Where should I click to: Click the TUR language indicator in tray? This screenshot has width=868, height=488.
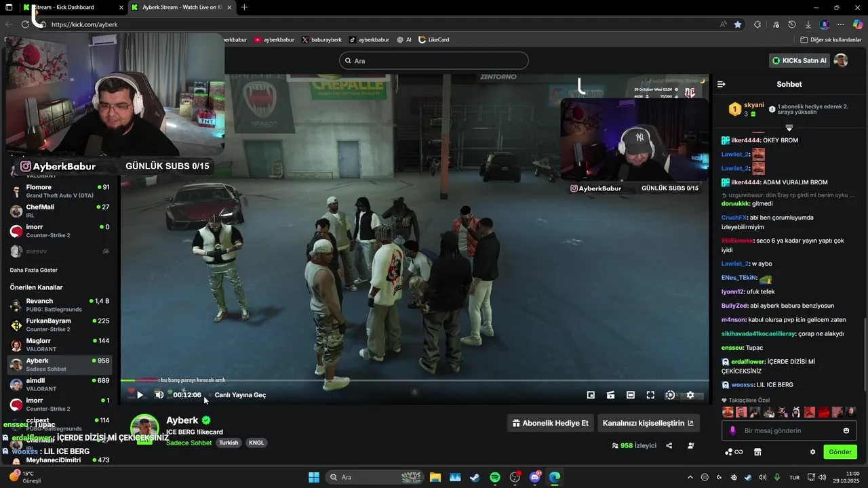click(x=795, y=477)
